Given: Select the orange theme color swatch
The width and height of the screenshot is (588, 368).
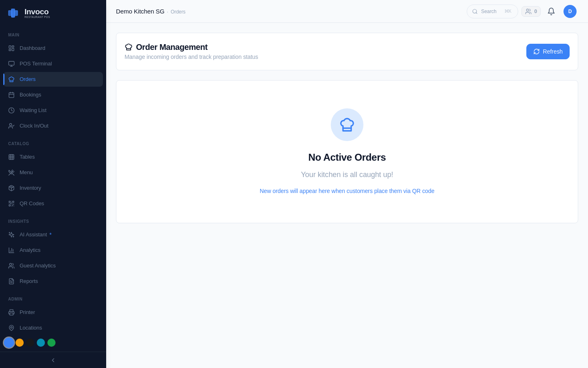Looking at the screenshot, I should tap(20, 343).
